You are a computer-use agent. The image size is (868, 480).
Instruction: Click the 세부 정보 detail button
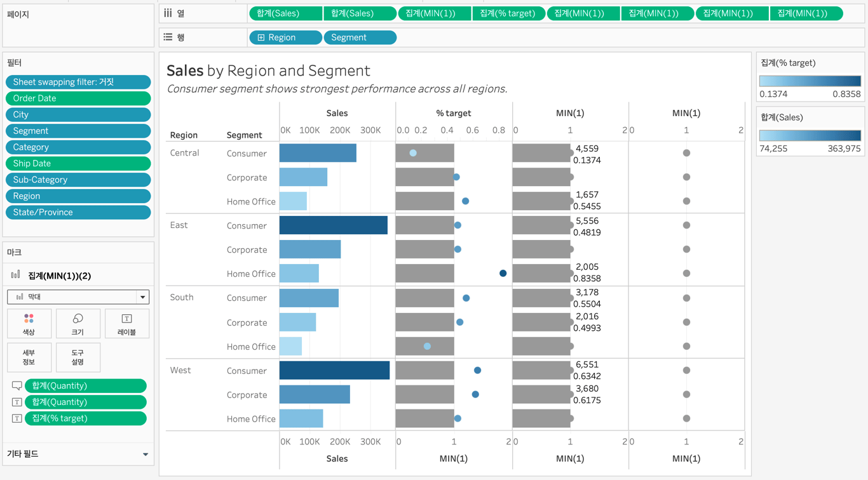coord(29,357)
